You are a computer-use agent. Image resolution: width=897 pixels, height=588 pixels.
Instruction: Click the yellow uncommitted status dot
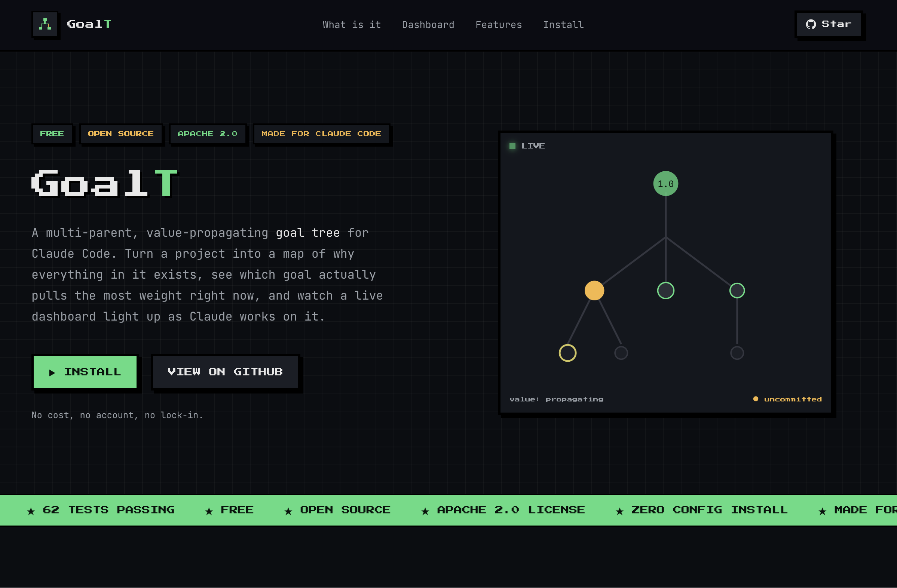click(756, 399)
